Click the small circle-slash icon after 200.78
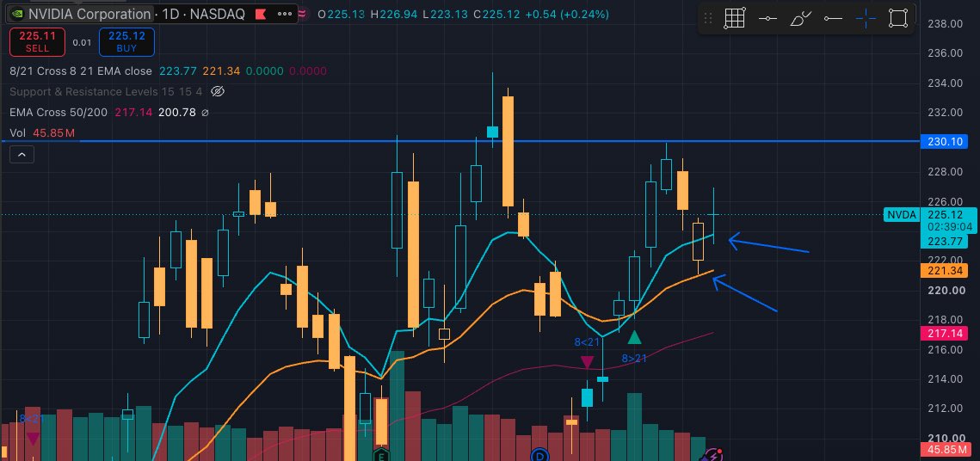The image size is (980, 461). pyautogui.click(x=205, y=113)
